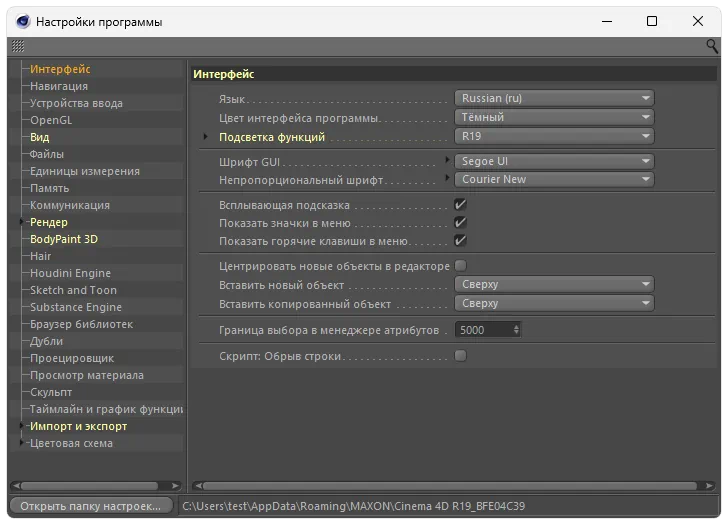726x525 pixels.
Task: Open the Скульпт settings page
Action: 51,392
